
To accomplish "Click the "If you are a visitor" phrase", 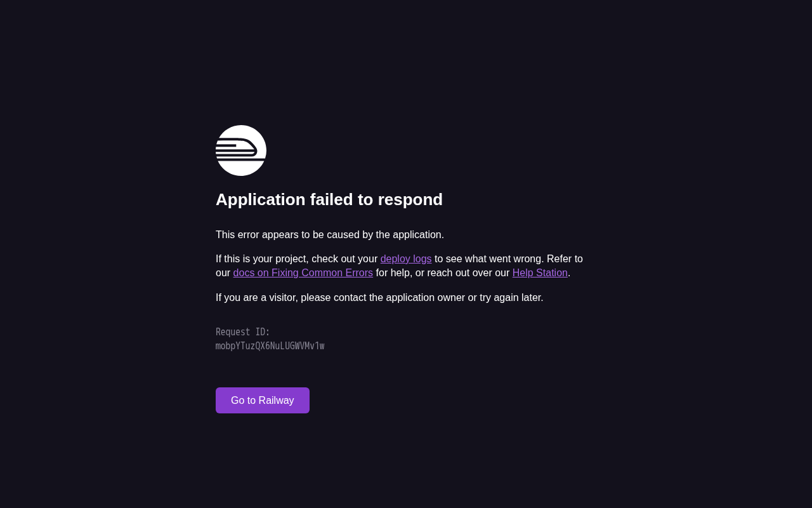I will (x=255, y=298).
